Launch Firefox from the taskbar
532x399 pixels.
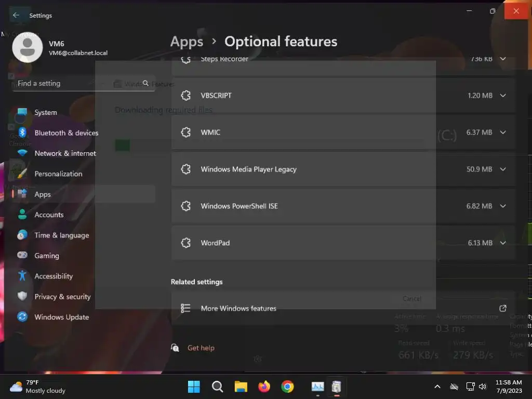click(264, 387)
